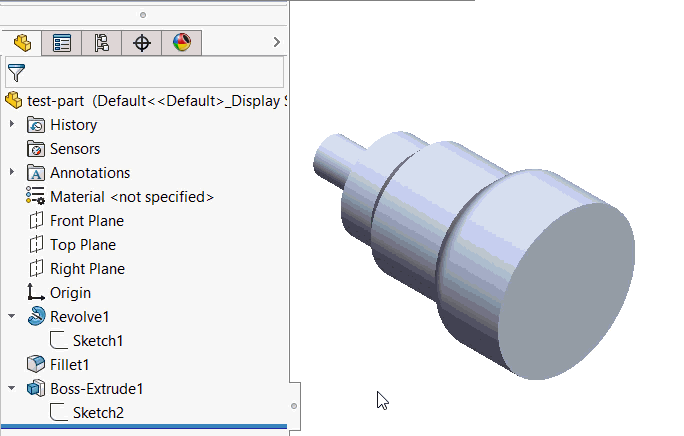This screenshot has width=684, height=436.
Task: Click the tree filter funnel icon
Action: pos(17,72)
